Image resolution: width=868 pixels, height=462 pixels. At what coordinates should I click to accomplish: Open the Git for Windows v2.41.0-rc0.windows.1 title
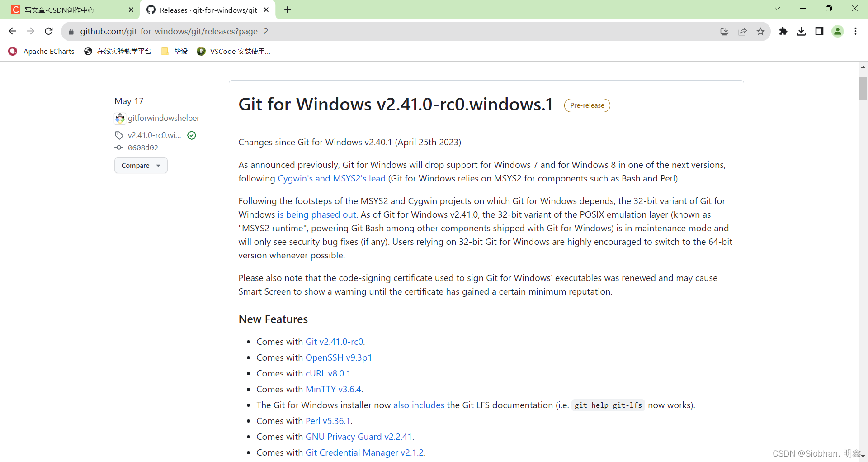(x=396, y=105)
